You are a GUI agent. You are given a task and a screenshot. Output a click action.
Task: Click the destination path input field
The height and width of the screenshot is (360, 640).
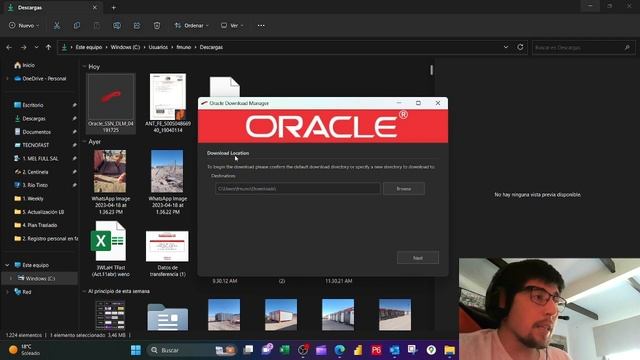[298, 189]
